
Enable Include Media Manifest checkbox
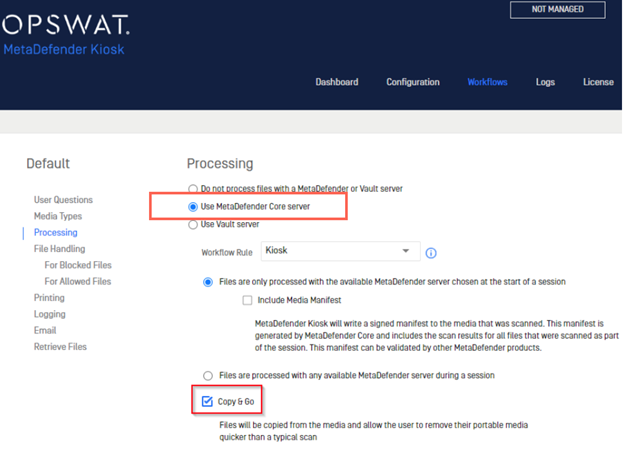pyautogui.click(x=248, y=300)
